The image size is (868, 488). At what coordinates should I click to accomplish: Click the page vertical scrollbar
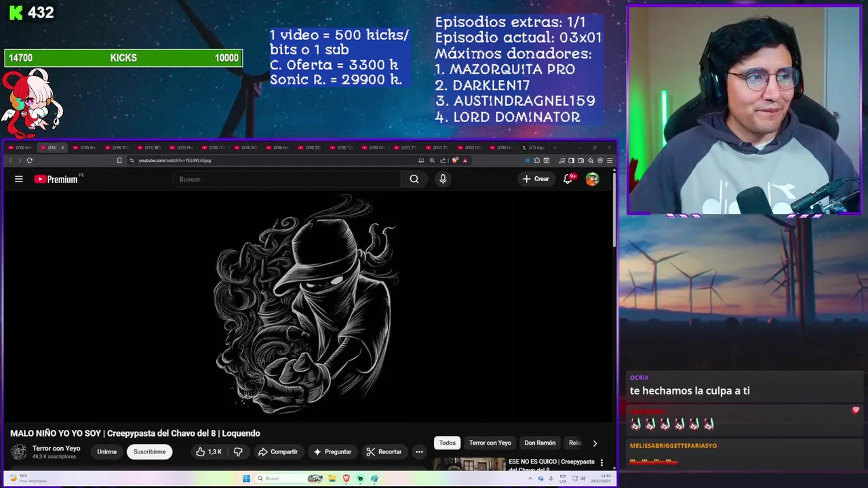pyautogui.click(x=614, y=210)
